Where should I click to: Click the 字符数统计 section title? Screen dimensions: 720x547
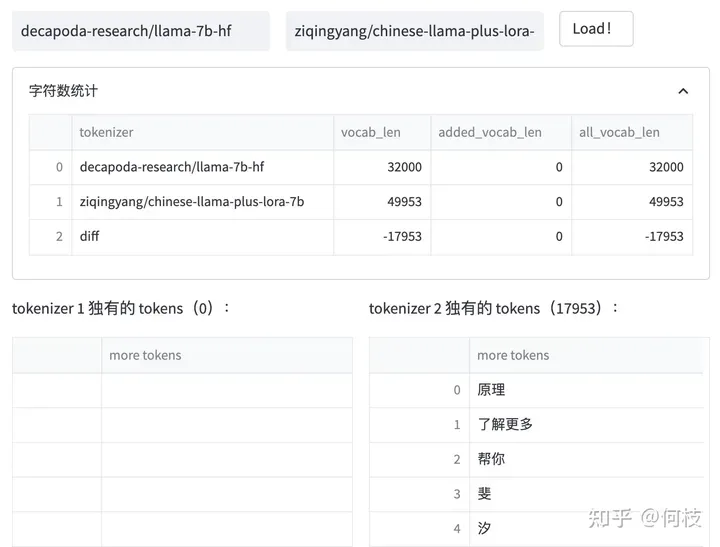point(63,91)
